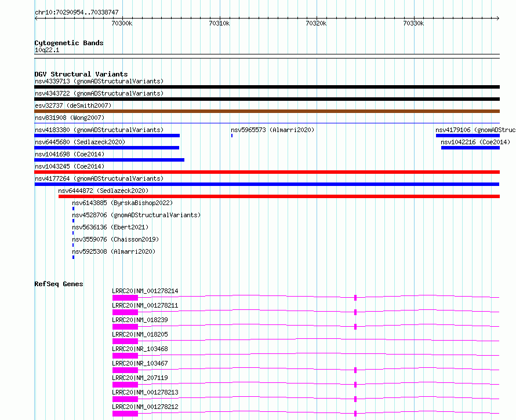516x420 pixels.
Task: Click variant label nsv1042216 (Coe2014)
Action: tap(475, 142)
